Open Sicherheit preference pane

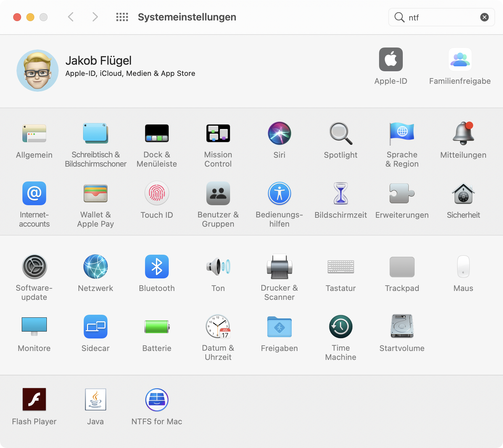pos(463,193)
